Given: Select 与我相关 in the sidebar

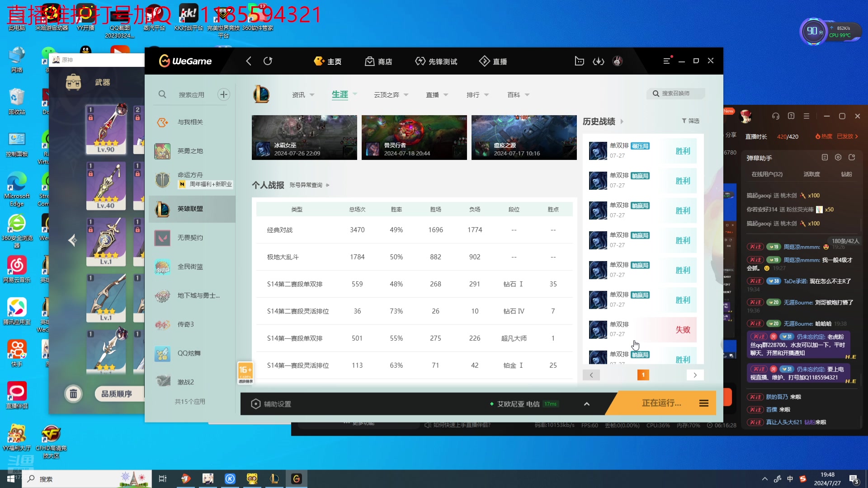Looking at the screenshot, I should (192, 122).
